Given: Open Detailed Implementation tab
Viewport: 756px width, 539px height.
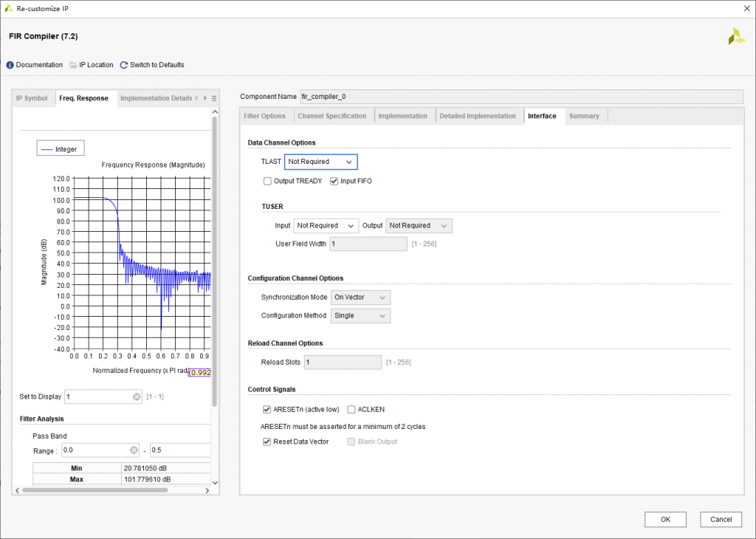Looking at the screenshot, I should pos(478,116).
